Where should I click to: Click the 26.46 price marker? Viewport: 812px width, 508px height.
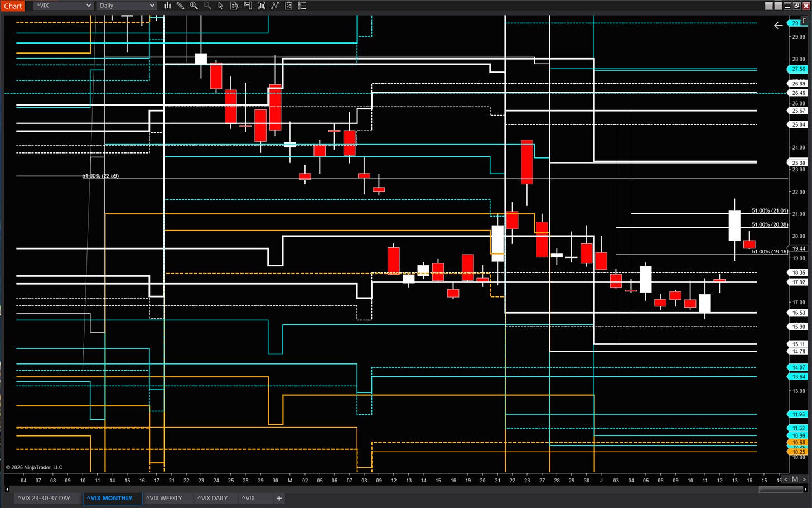click(x=798, y=93)
